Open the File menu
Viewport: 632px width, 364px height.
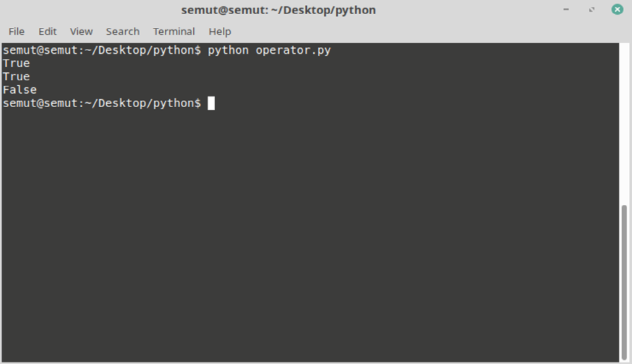(x=16, y=31)
